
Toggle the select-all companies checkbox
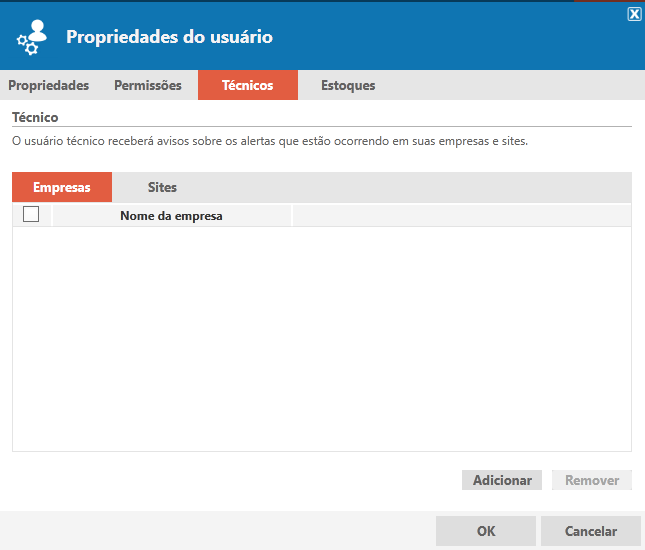point(31,214)
